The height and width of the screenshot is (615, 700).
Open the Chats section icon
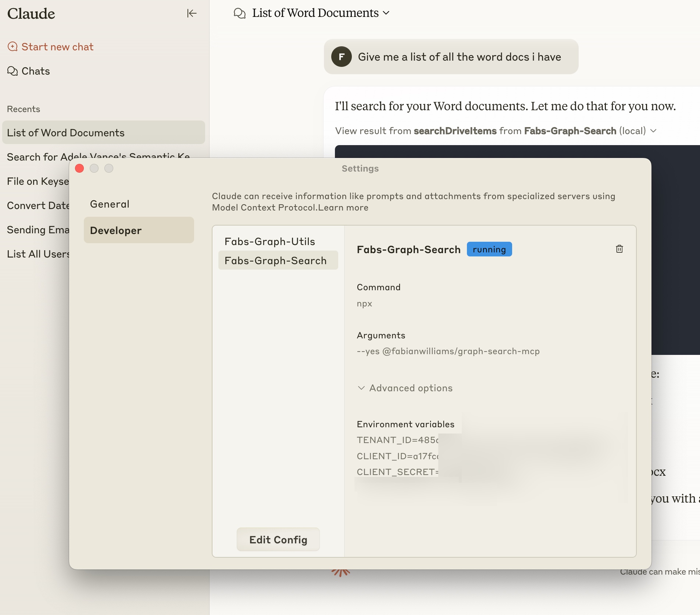pyautogui.click(x=12, y=71)
